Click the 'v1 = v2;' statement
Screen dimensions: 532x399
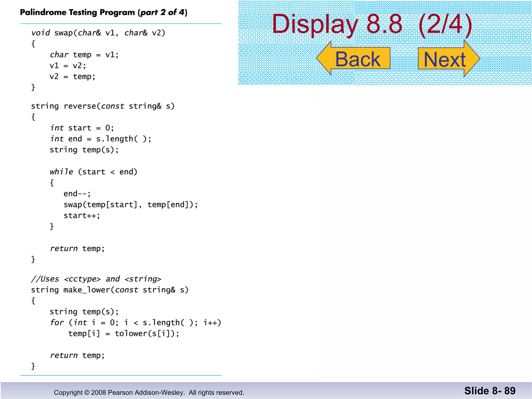pyautogui.click(x=68, y=66)
